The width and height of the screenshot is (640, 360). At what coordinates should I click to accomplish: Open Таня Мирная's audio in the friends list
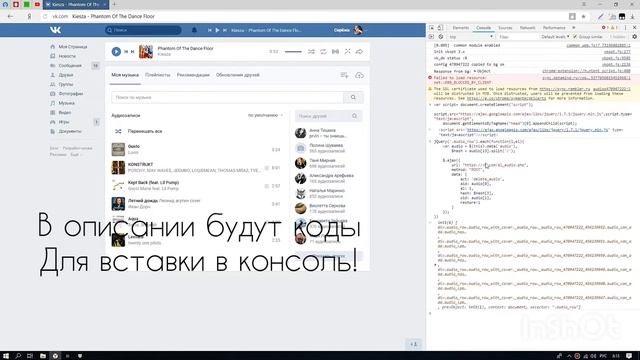point(321,163)
